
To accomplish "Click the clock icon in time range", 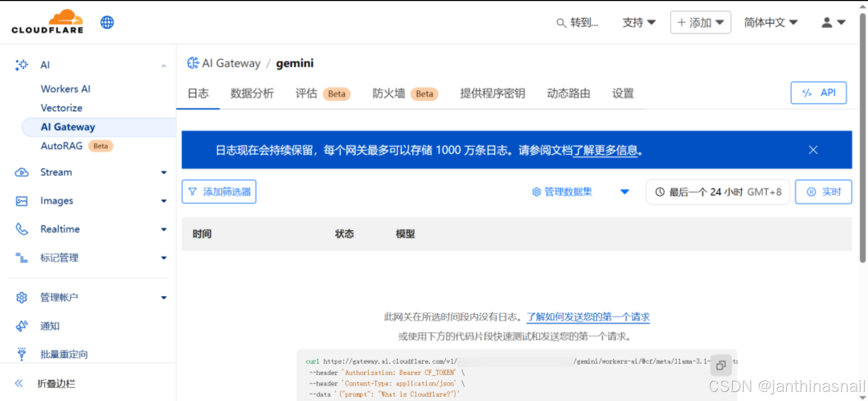I will click(x=660, y=192).
